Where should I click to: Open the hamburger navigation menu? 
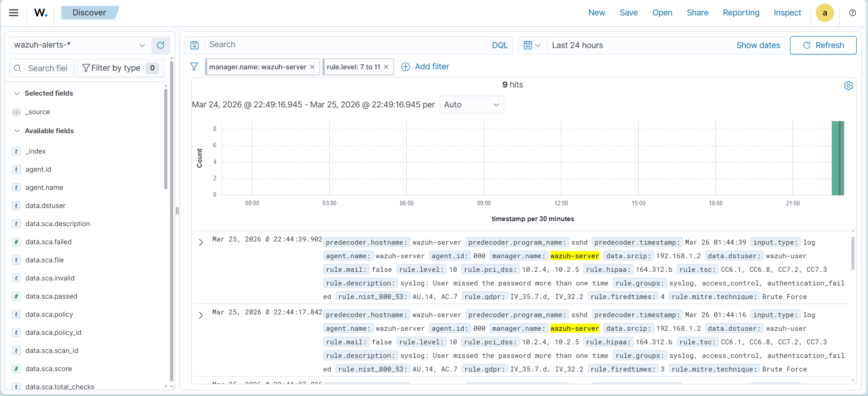coord(14,13)
